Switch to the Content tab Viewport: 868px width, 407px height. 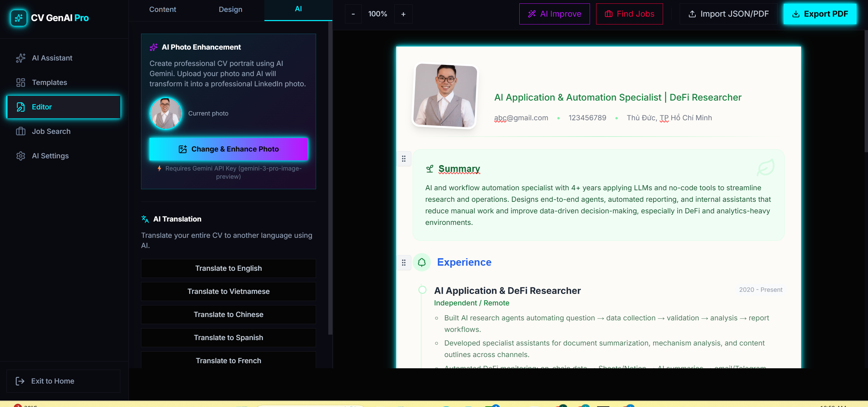pyautogui.click(x=162, y=10)
